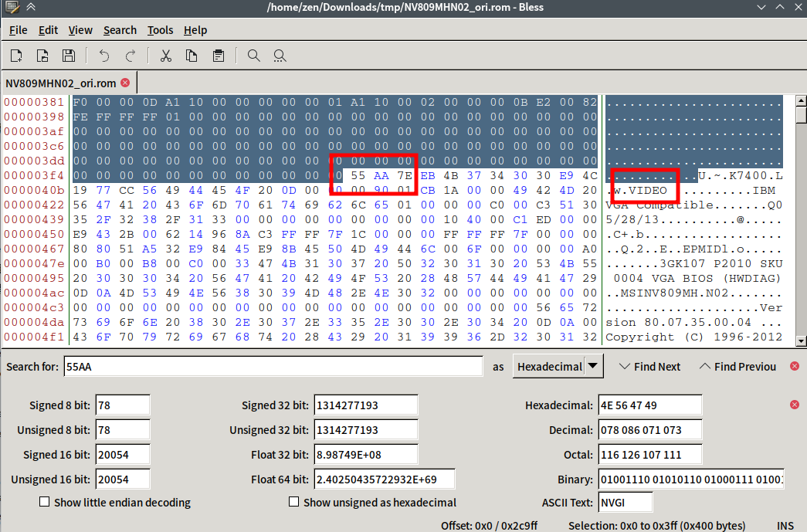
Task: Open the Hexadecimal search type dropdown
Action: (x=558, y=367)
